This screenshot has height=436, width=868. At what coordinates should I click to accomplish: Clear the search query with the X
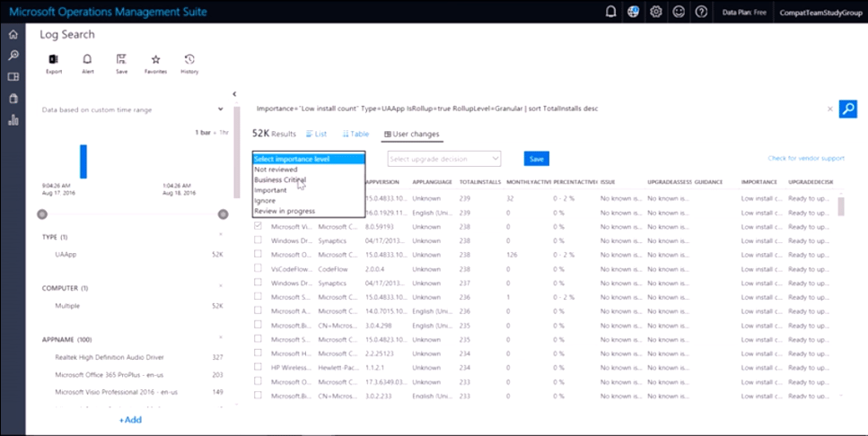tap(829, 109)
